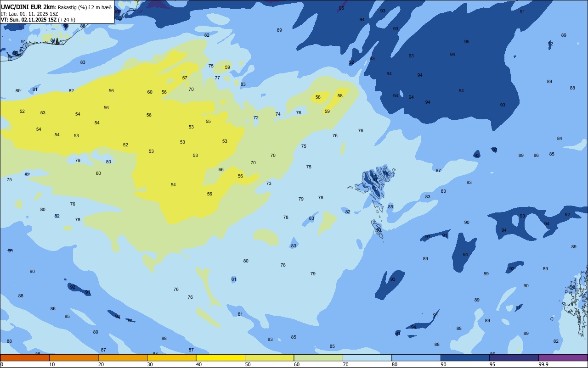Click the "10" tick label on the legend
The image size is (588, 368).
[52, 364]
